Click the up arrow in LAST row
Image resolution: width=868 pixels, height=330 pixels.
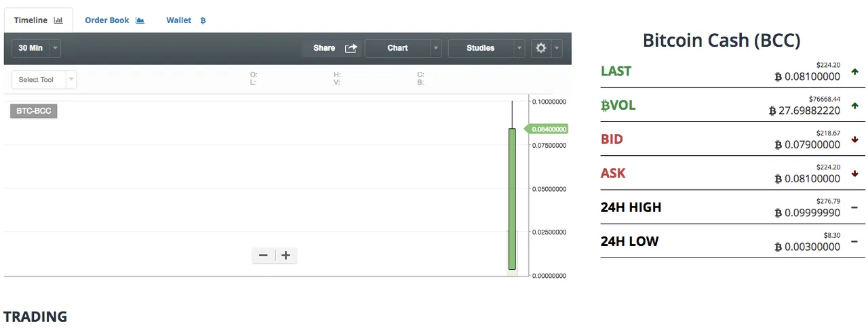[854, 71]
